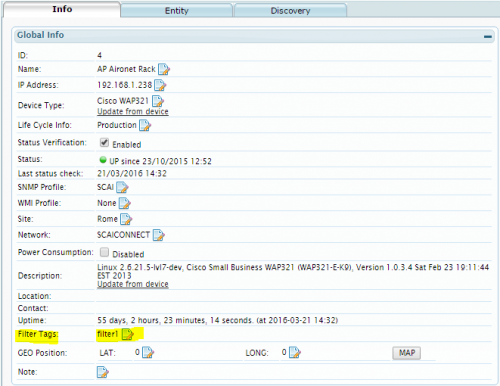
Task: Edit the WMI Profile None setting
Action: point(125,203)
